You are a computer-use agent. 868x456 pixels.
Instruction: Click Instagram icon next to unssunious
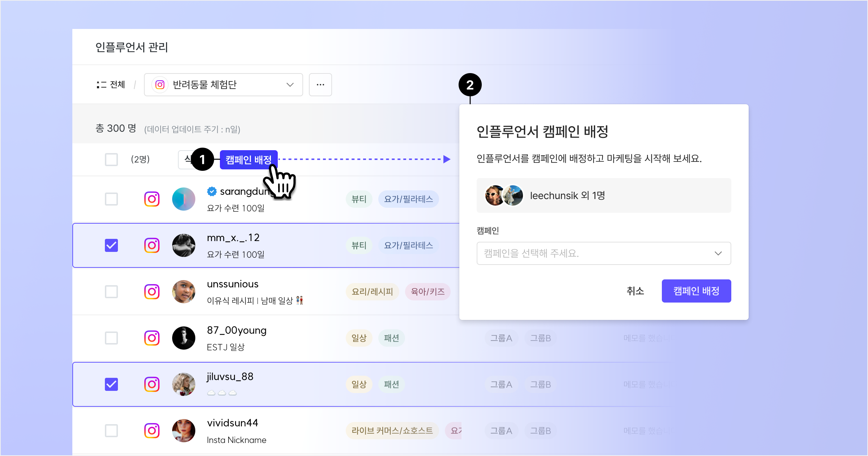pos(152,292)
